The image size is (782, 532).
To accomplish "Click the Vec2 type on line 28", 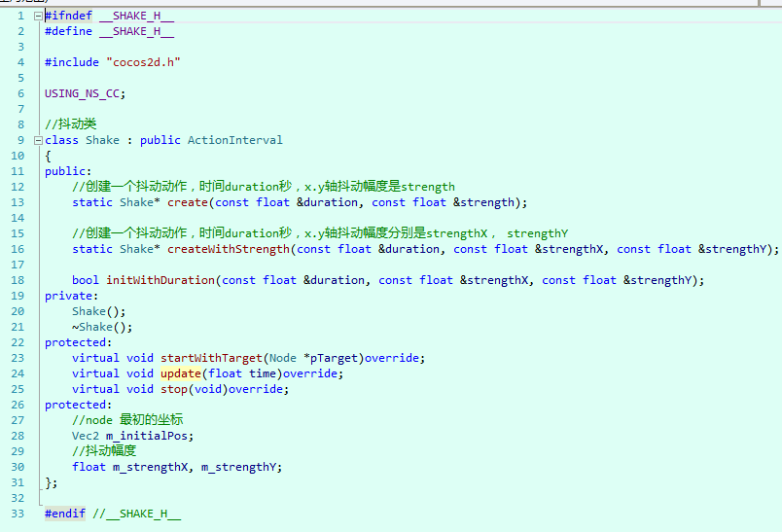I will 86,436.
